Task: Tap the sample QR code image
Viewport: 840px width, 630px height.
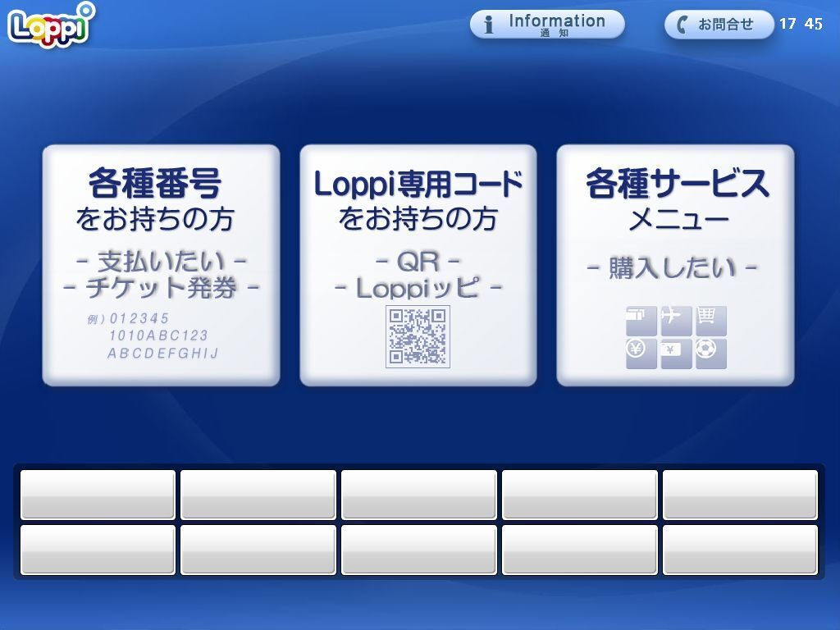Action: [418, 336]
